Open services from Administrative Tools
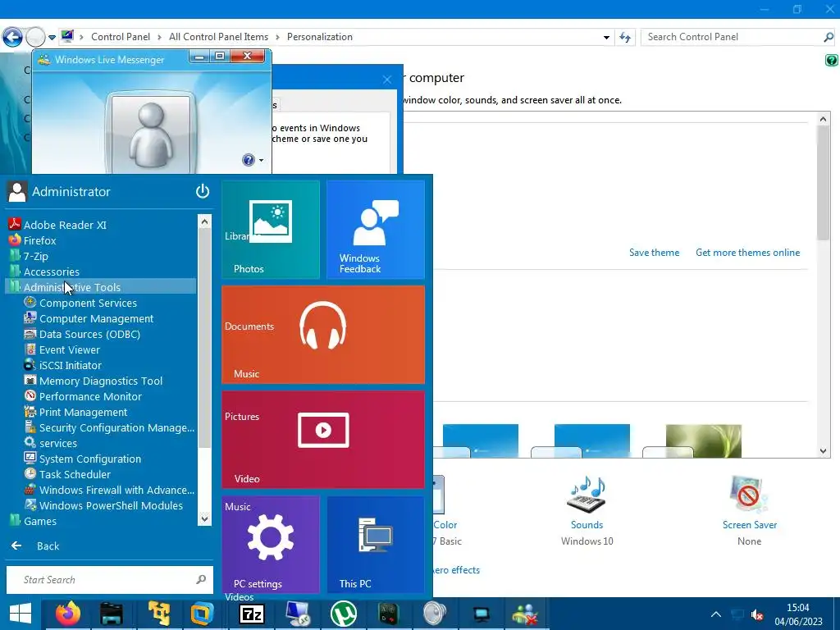 pos(58,442)
